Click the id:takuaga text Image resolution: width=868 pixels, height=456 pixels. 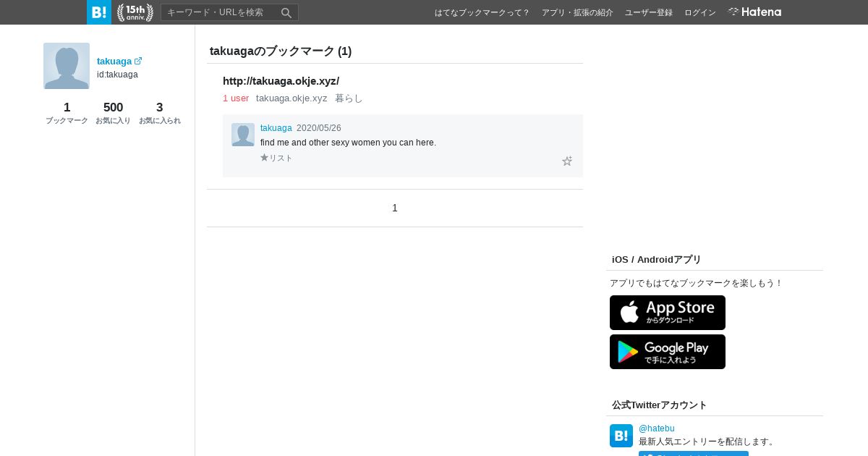coord(117,75)
